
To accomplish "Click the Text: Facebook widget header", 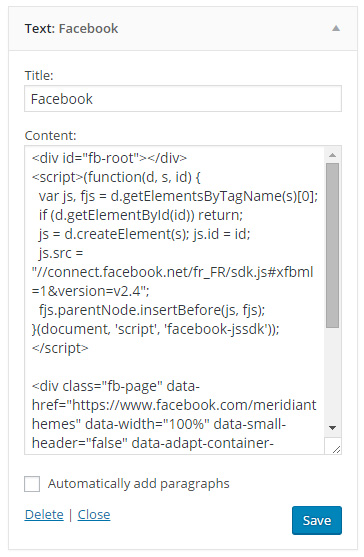I will [x=183, y=28].
